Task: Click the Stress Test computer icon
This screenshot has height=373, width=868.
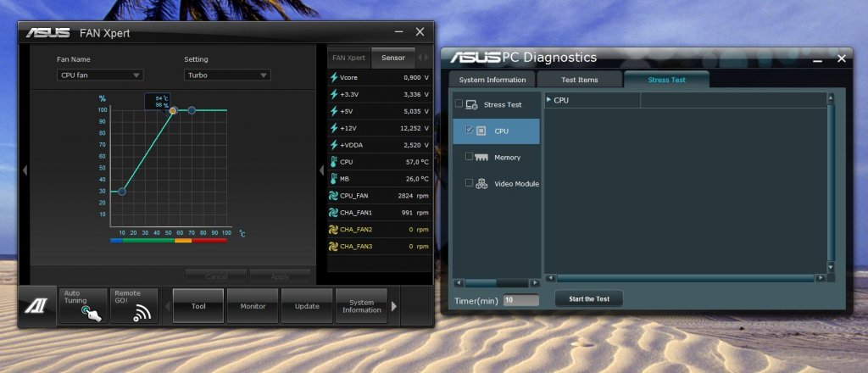Action: tap(471, 104)
